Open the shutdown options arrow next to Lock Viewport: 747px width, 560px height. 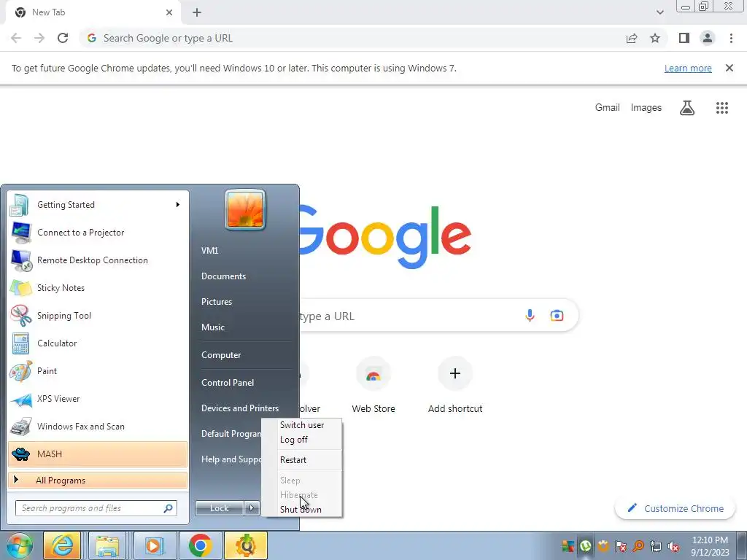point(252,508)
